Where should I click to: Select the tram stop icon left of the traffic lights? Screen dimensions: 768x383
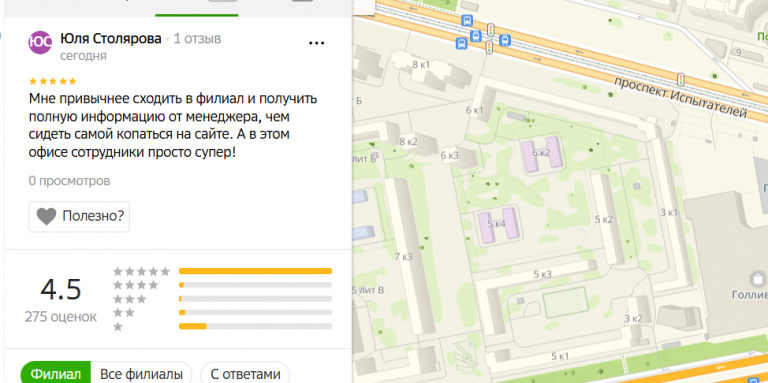[475, 36]
